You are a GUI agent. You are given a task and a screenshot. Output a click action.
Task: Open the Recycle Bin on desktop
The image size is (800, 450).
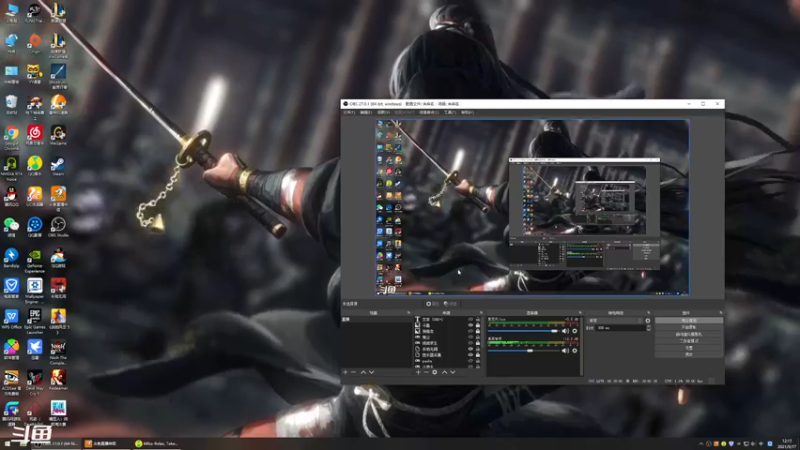tap(11, 105)
